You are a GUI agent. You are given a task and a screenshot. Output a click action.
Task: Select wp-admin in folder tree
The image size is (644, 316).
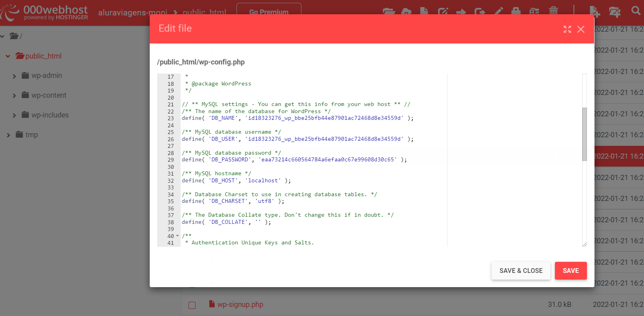coord(47,75)
